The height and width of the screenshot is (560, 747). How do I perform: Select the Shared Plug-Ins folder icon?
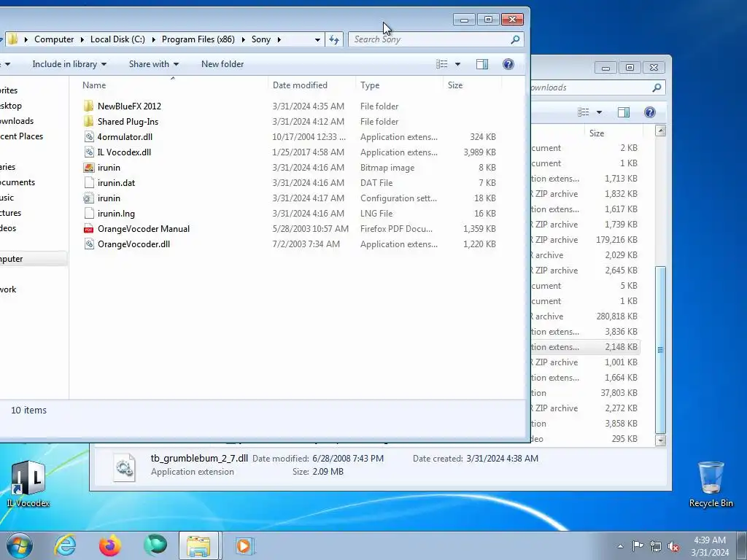[x=88, y=122]
